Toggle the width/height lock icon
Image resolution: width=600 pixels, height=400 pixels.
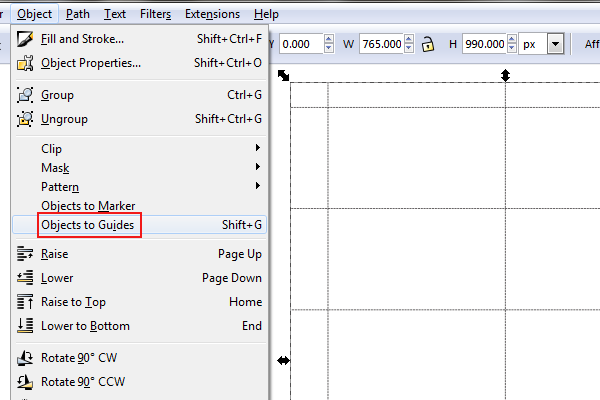coord(427,44)
